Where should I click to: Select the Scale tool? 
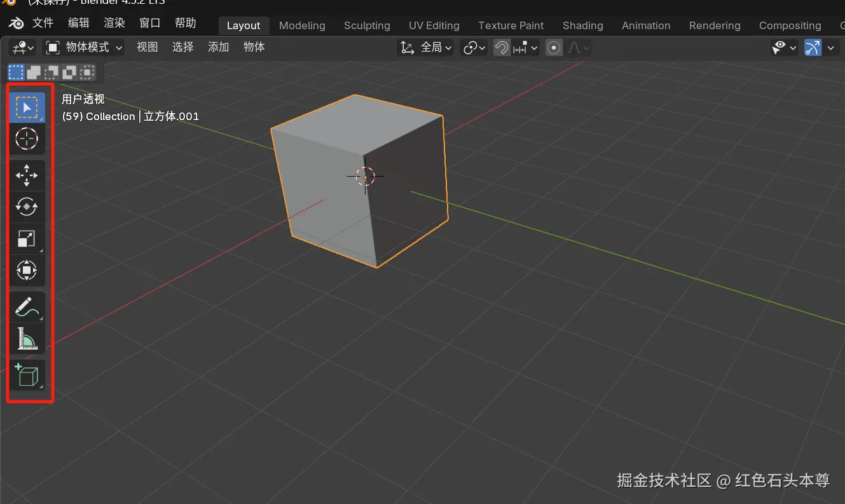coord(27,239)
